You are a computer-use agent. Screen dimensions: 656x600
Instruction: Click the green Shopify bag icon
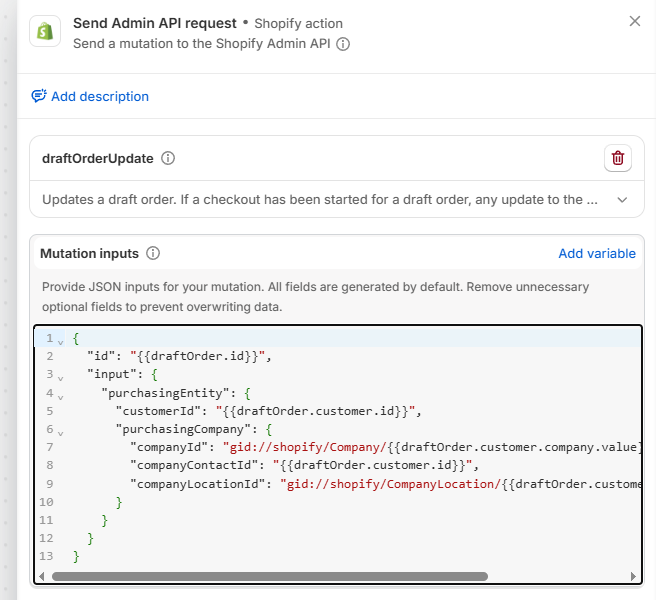(46, 32)
